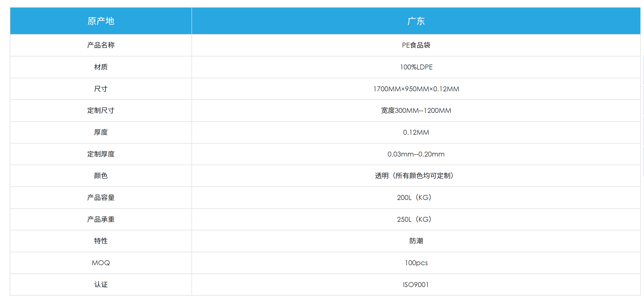This screenshot has width=644, height=302.
Task: Click the 原产地 header cell
Action: [101, 21]
